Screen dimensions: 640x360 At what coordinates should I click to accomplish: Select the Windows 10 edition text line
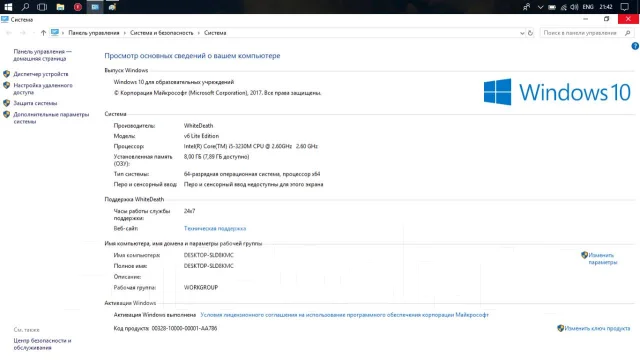click(174, 82)
